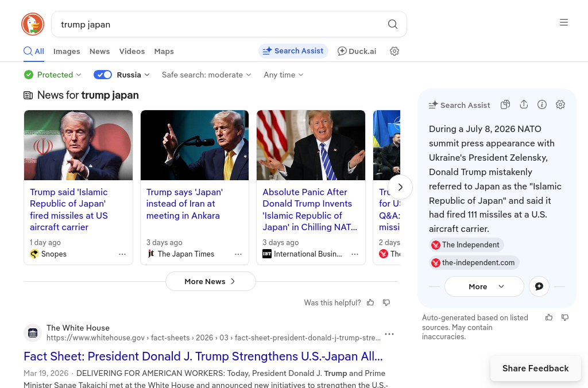The height and width of the screenshot is (388, 588).
Task: Open more options for White House result
Action: [x=389, y=334]
